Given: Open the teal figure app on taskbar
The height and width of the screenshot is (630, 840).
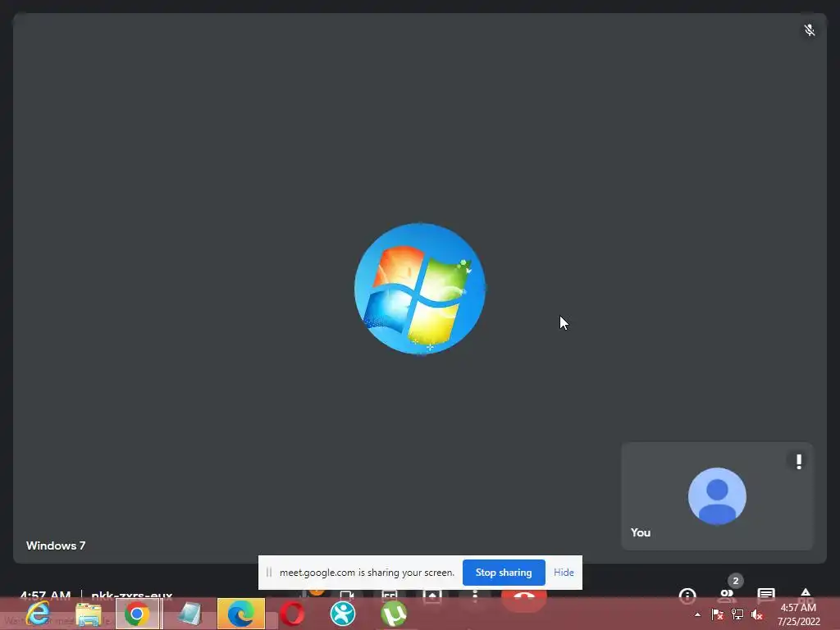Looking at the screenshot, I should 343,614.
